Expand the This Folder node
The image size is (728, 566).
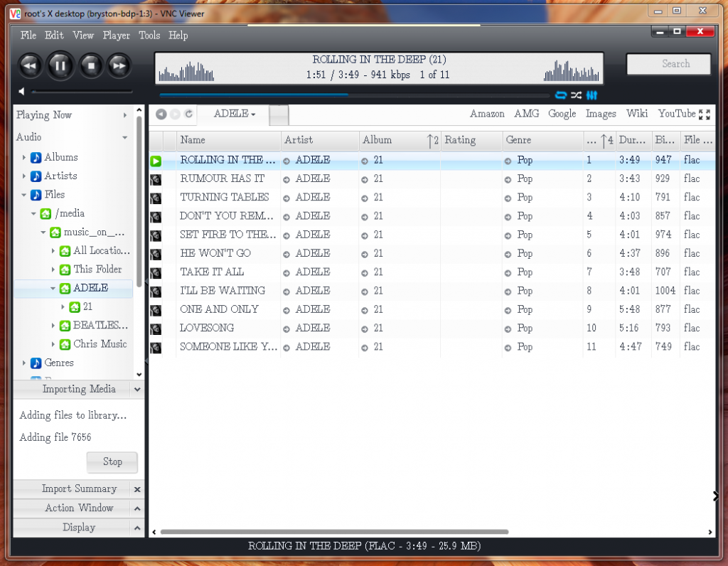coord(53,269)
